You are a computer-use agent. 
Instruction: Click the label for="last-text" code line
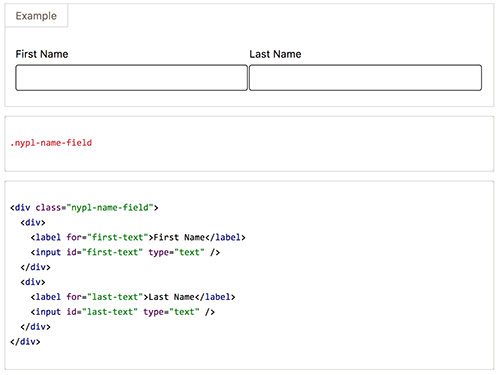point(133,297)
